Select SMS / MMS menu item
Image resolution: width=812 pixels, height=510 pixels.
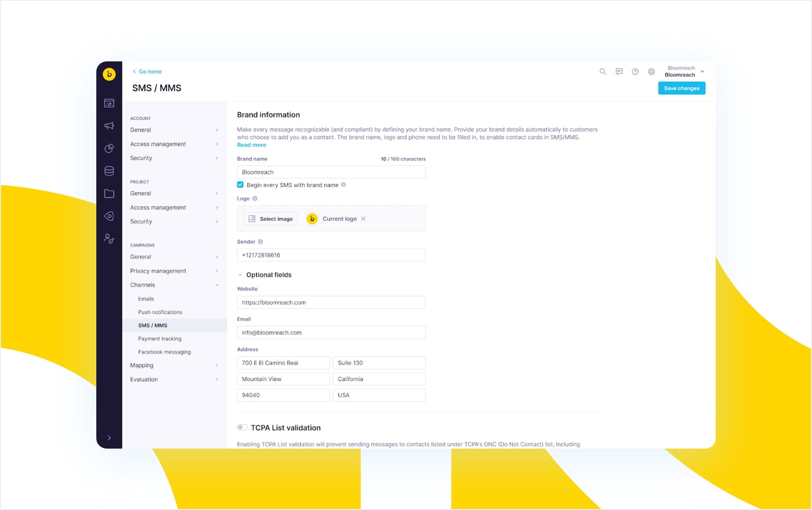click(x=175, y=325)
